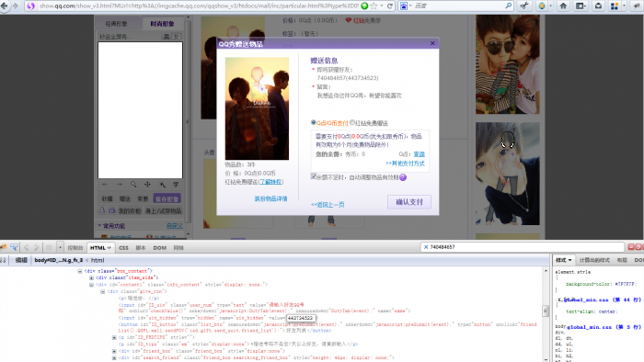The height and width of the screenshot is (362, 644).
Task: Toggle the 余额不足时 auto-adjust checkbox
Action: click(314, 176)
